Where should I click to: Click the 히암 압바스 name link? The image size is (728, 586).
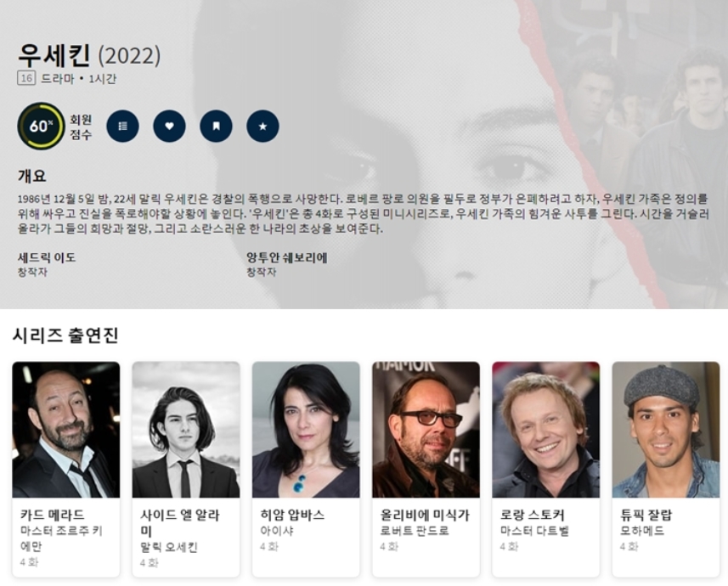(292, 515)
